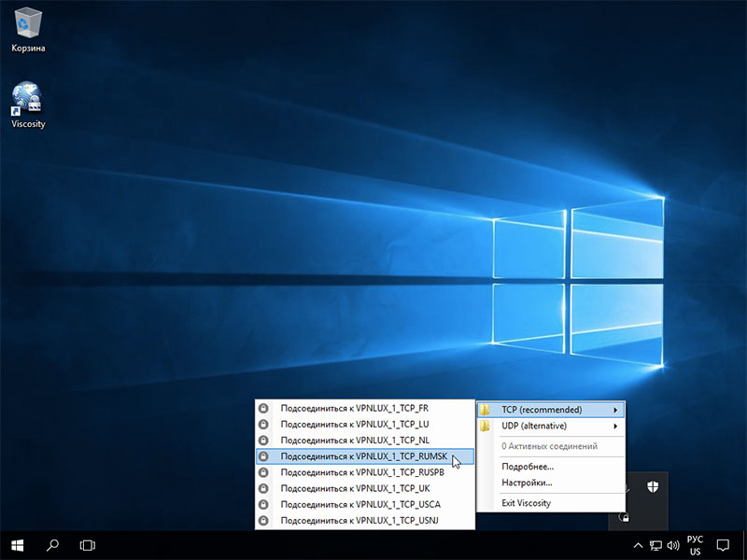
Task: Switch the РУС US input language indicator
Action: pos(695,545)
